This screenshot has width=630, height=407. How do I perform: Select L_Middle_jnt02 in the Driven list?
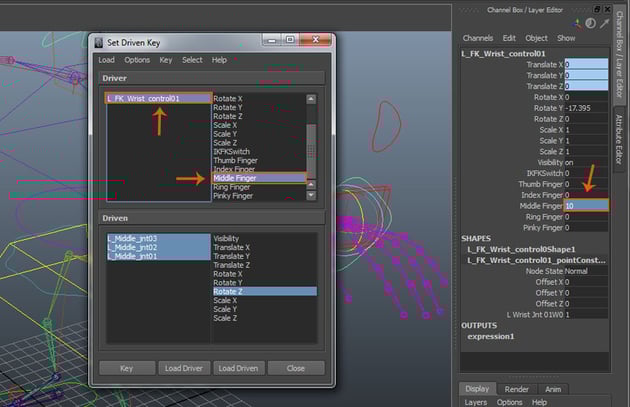coord(132,247)
